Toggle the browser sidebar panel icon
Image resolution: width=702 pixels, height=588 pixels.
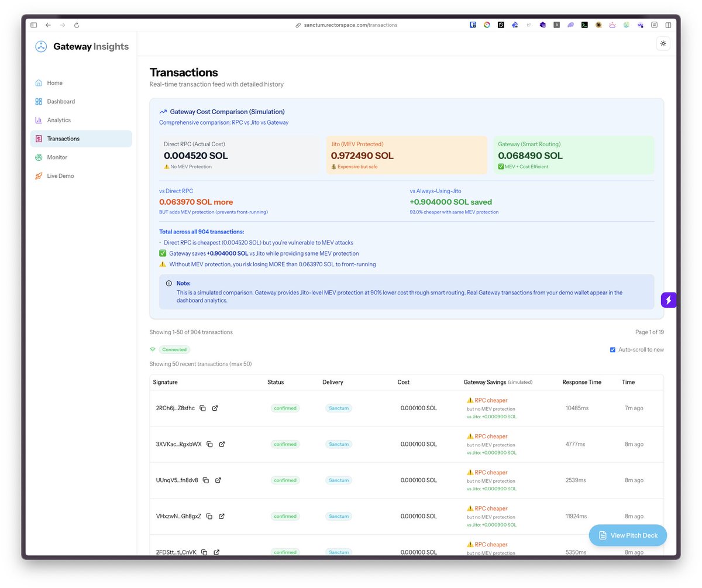click(x=34, y=25)
